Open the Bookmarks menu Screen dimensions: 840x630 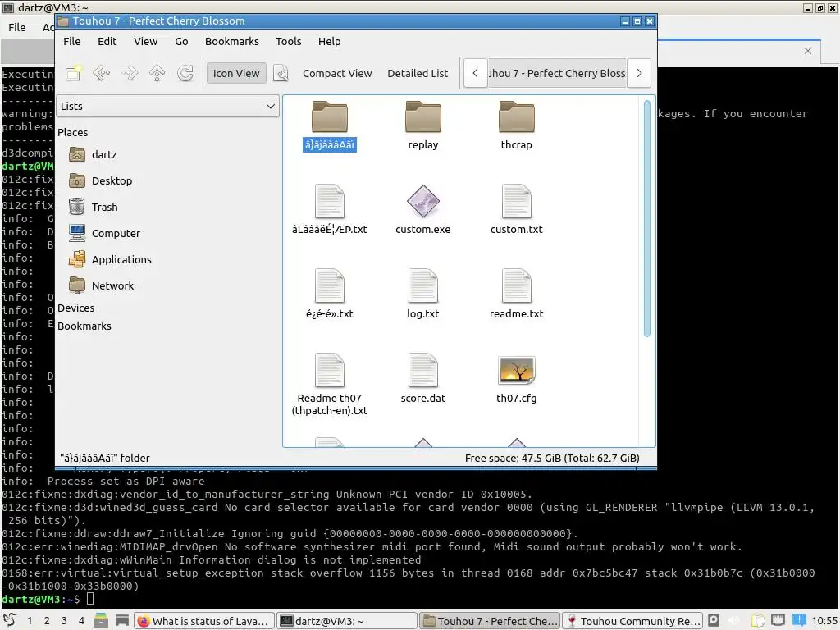(232, 41)
